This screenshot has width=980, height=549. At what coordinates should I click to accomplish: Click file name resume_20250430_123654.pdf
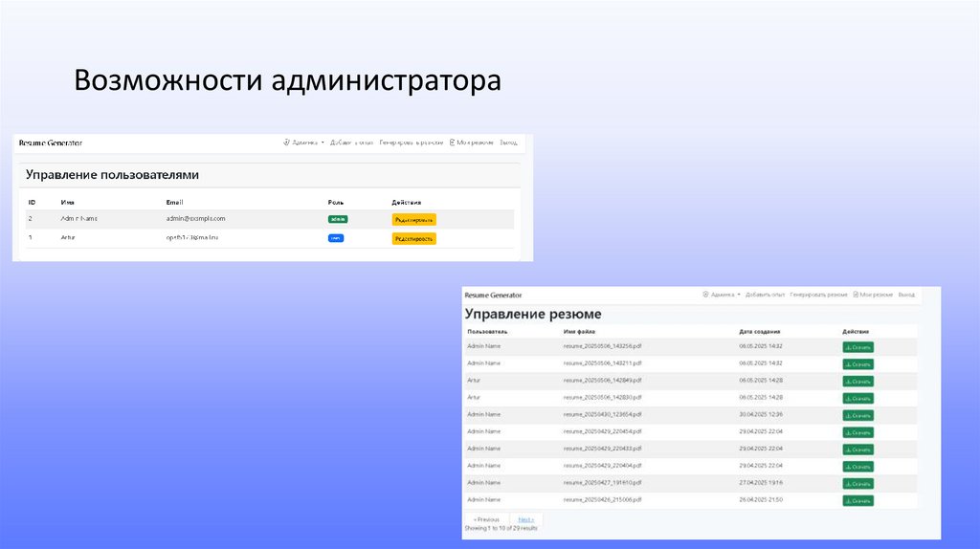click(603, 414)
